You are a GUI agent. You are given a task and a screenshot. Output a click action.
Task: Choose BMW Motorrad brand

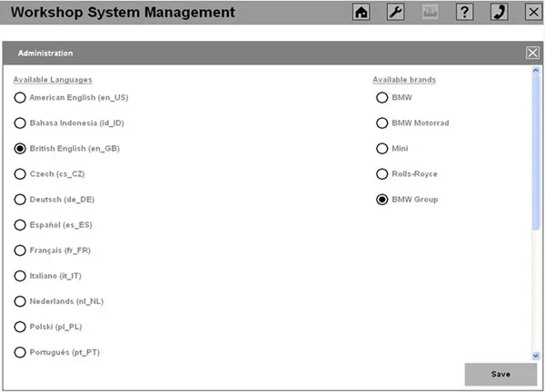[382, 122]
